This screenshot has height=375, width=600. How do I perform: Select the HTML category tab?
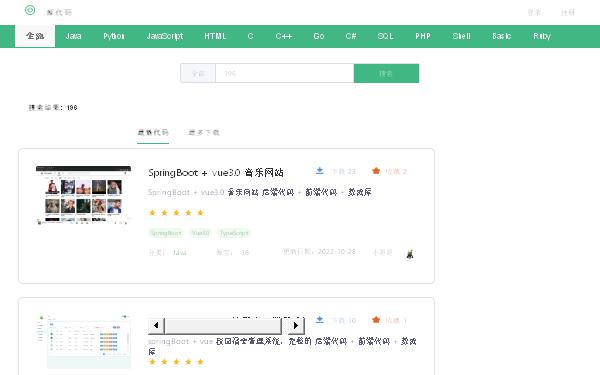click(x=215, y=36)
